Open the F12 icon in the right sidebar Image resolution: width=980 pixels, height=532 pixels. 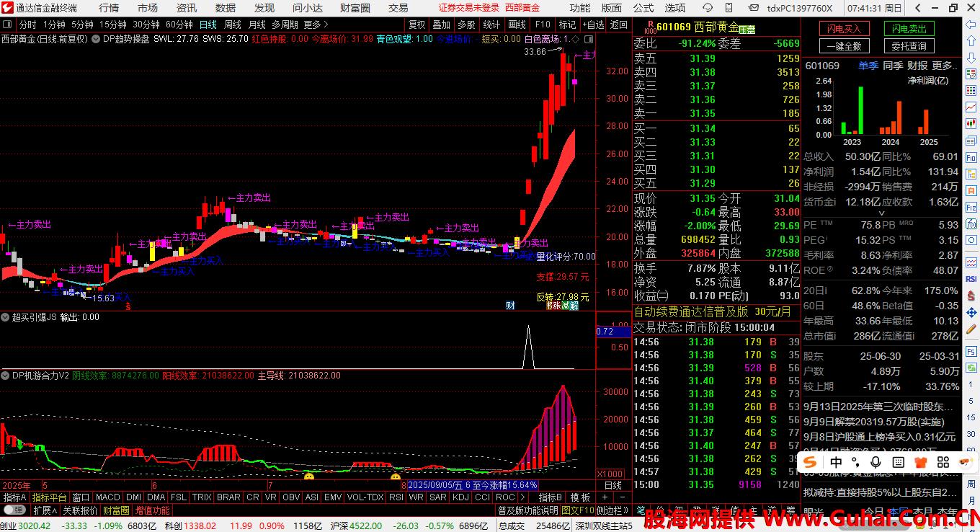pos(971,206)
